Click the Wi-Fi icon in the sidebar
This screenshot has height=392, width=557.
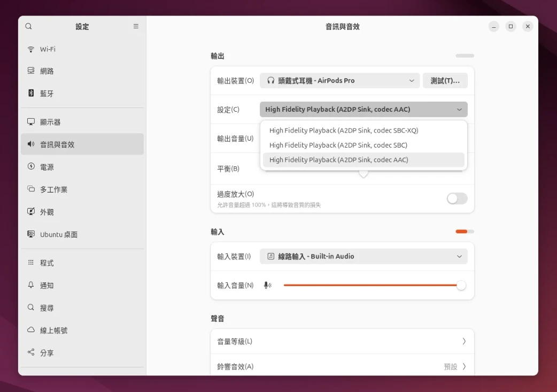click(31, 49)
